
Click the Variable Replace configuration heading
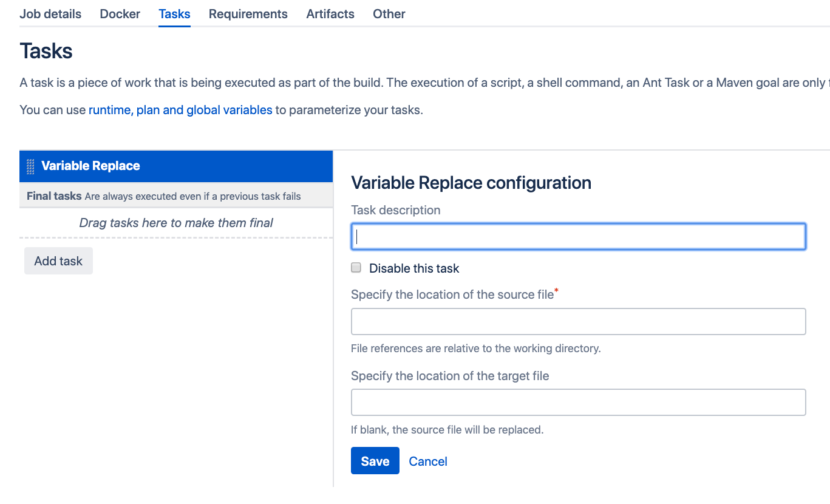471,183
